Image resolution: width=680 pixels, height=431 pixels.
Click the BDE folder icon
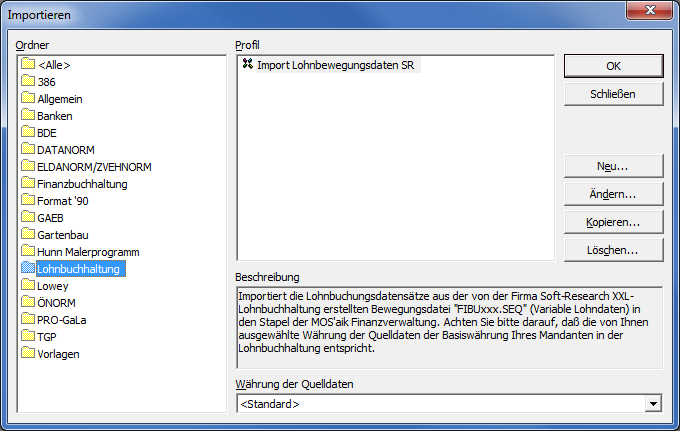pyautogui.click(x=28, y=132)
